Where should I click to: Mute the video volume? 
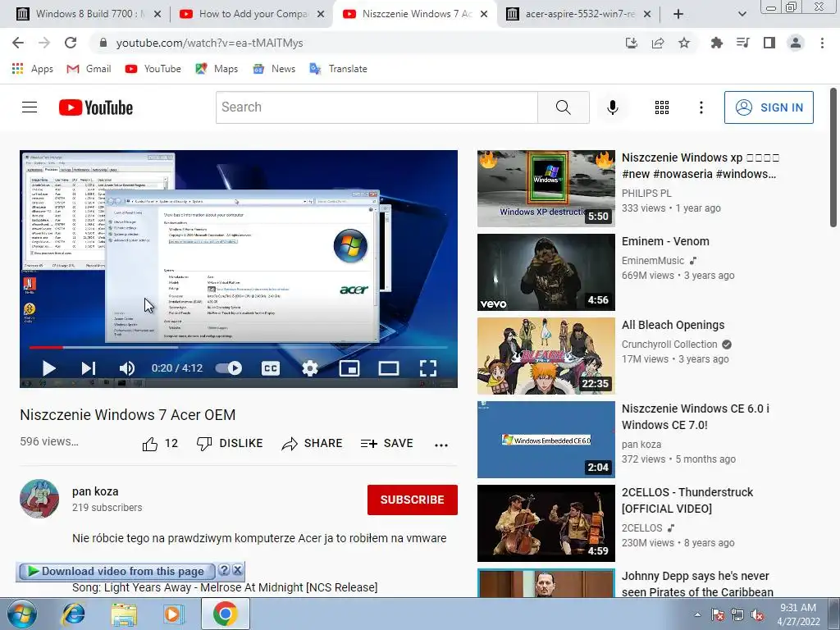(127, 368)
